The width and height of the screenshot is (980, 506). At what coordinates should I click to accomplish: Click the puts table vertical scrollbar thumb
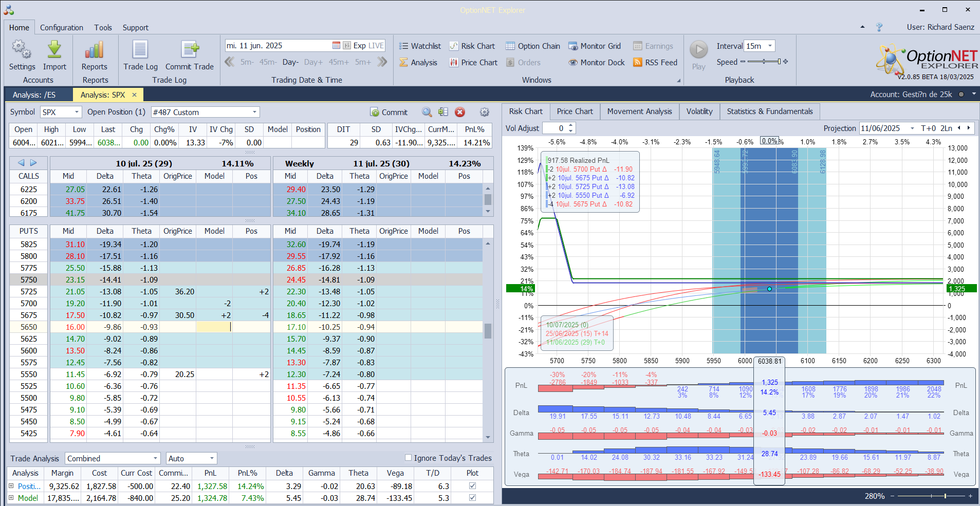[x=488, y=331]
